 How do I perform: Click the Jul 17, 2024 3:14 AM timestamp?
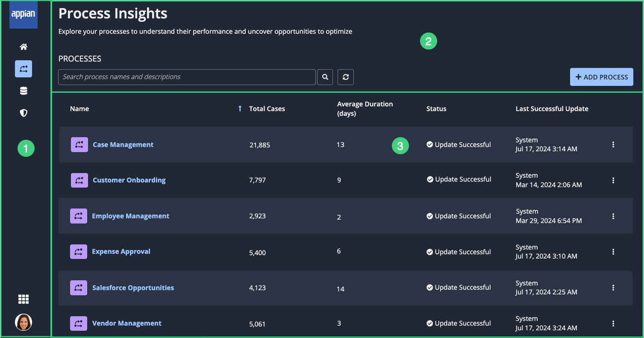[x=547, y=149]
